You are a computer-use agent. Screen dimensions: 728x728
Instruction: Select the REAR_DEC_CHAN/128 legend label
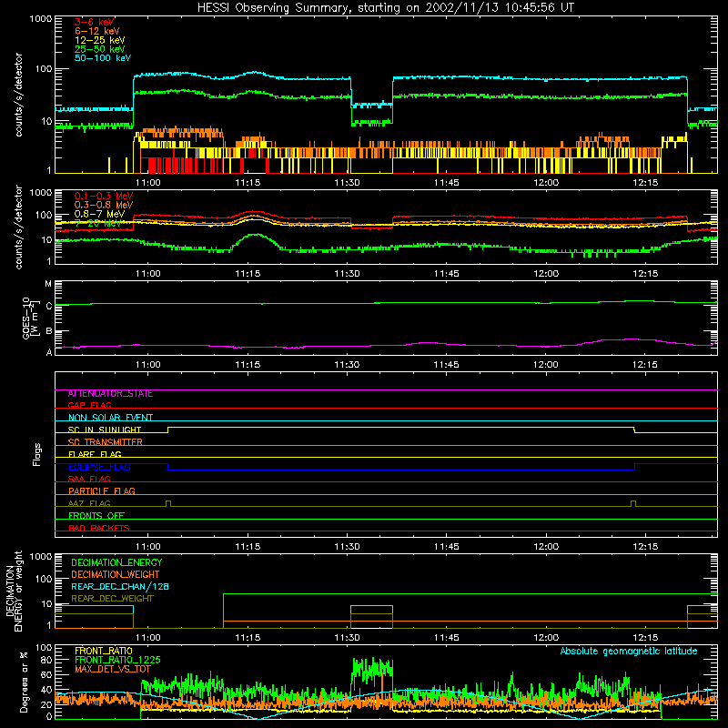[x=120, y=586]
